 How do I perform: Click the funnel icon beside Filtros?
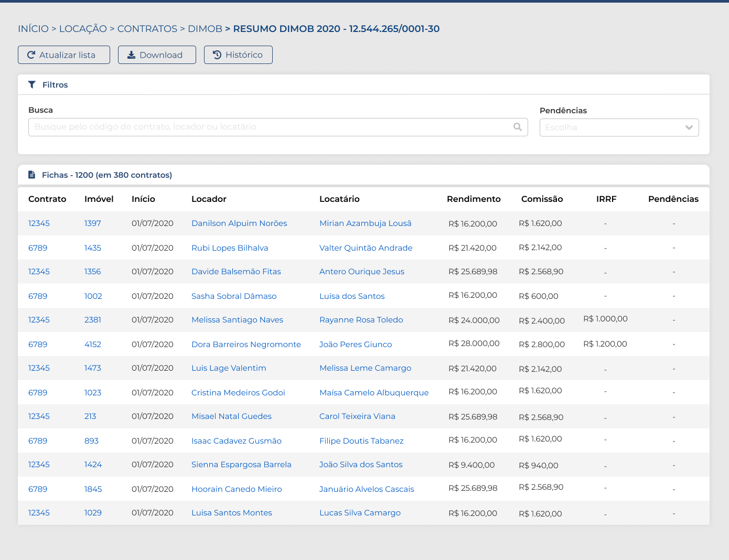click(x=32, y=85)
